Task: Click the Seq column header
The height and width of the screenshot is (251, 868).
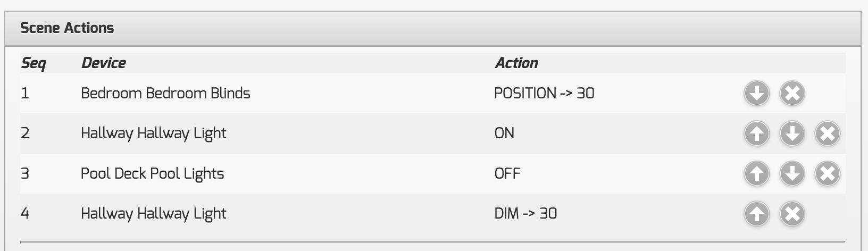Action: [33, 63]
